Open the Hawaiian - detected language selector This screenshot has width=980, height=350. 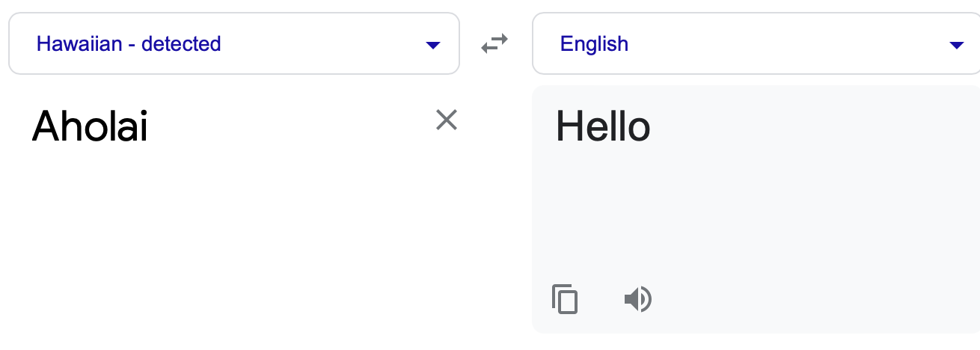coord(129,44)
